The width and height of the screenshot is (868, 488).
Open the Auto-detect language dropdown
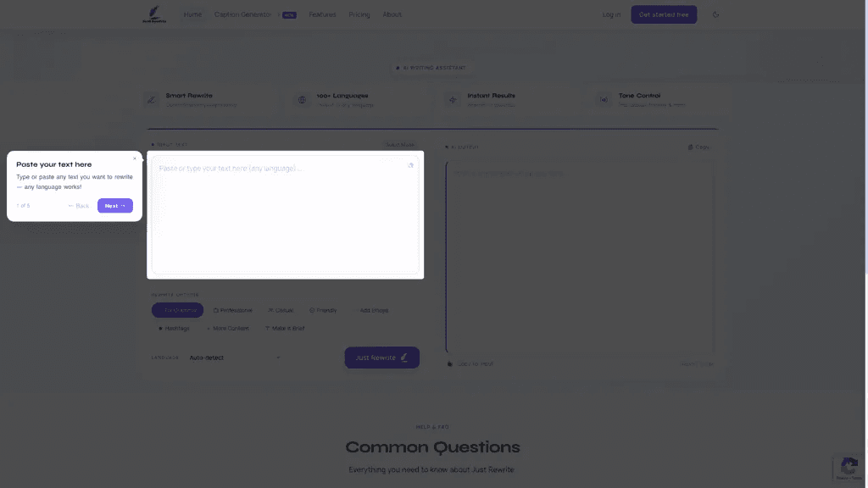pyautogui.click(x=235, y=358)
